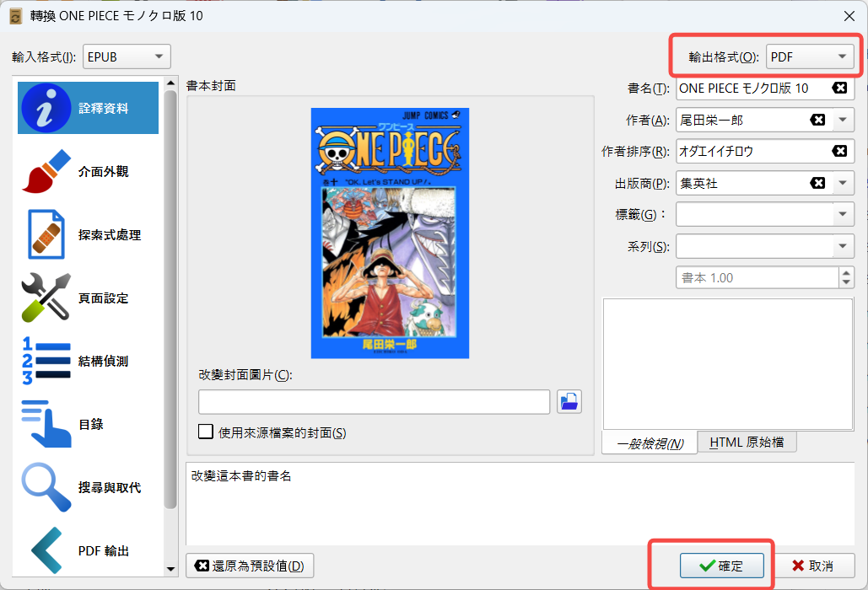868x590 pixels.
Task: Click the 改變封面圖片 path input field
Action: point(375,402)
